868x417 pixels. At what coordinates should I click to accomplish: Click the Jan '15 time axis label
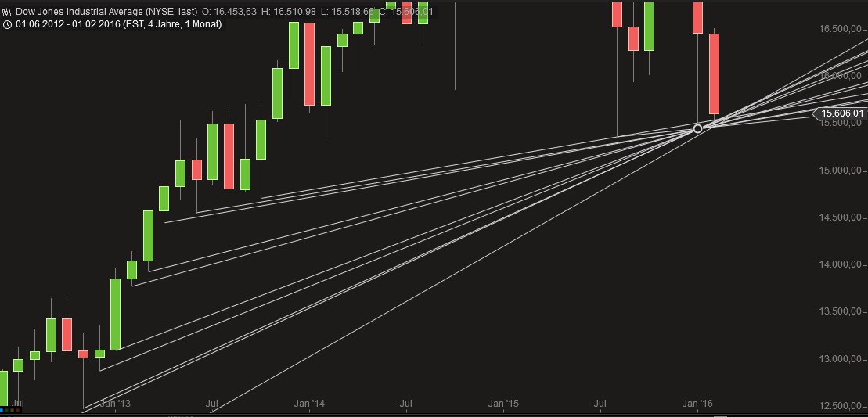(503, 404)
